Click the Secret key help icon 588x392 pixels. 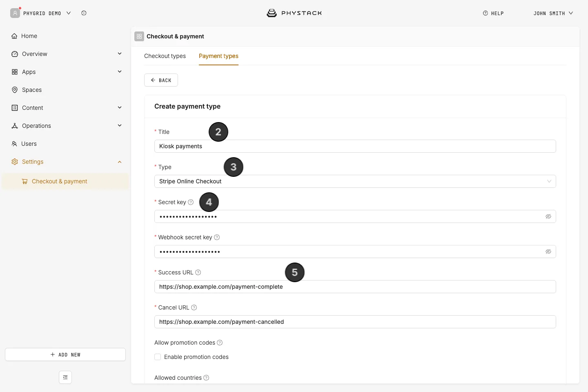(x=191, y=202)
